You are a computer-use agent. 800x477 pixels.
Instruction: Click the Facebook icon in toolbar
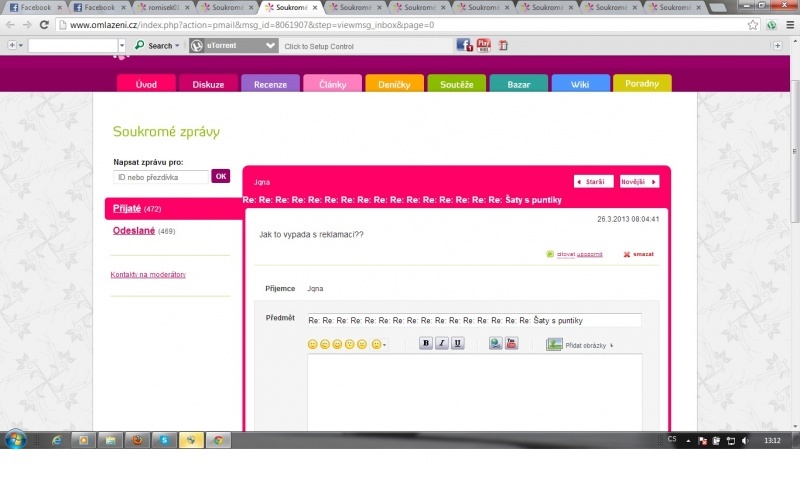click(464, 45)
